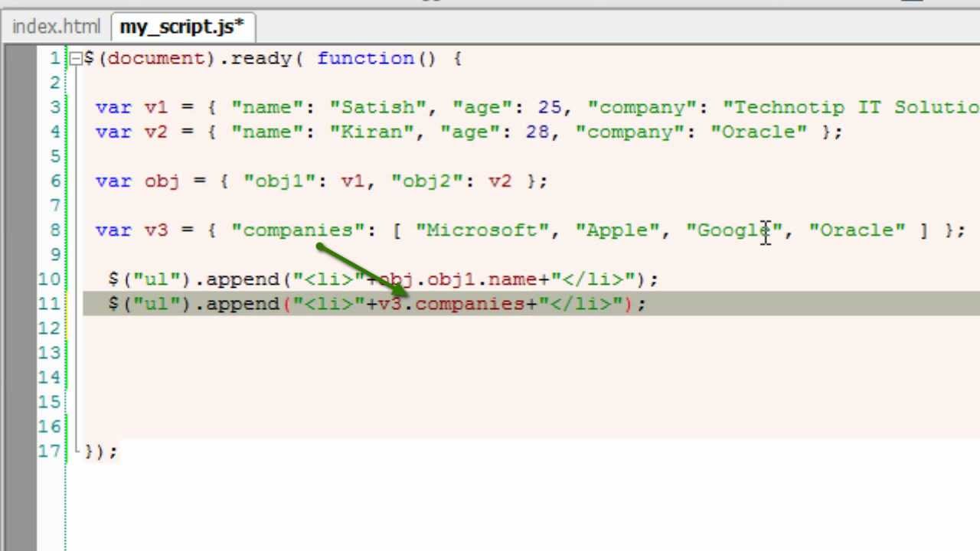The width and height of the screenshot is (980, 551).
Task: Click variable name v1 on line 3
Action: (x=157, y=107)
